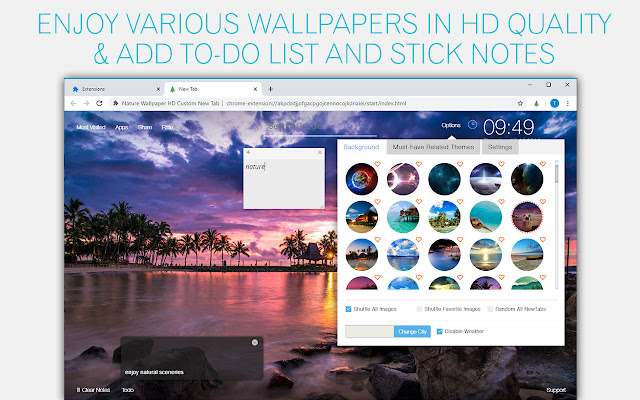Select the teal nebula wallpaper thumbnail
Image resolution: width=640 pixels, height=400 pixels.
[x=444, y=179]
